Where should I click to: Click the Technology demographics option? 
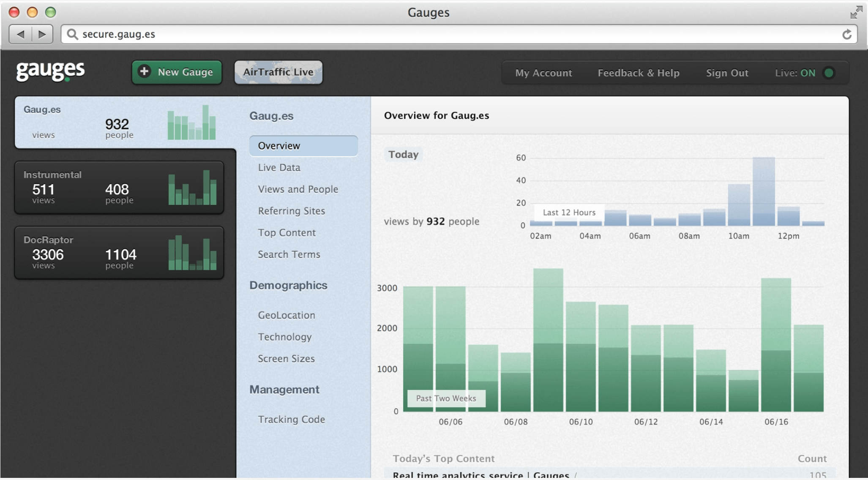284,336
